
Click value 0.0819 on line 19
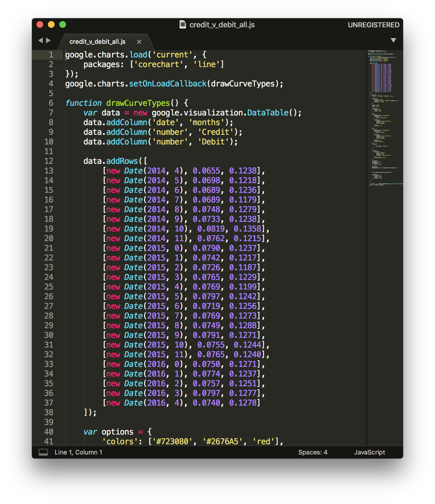(211, 229)
